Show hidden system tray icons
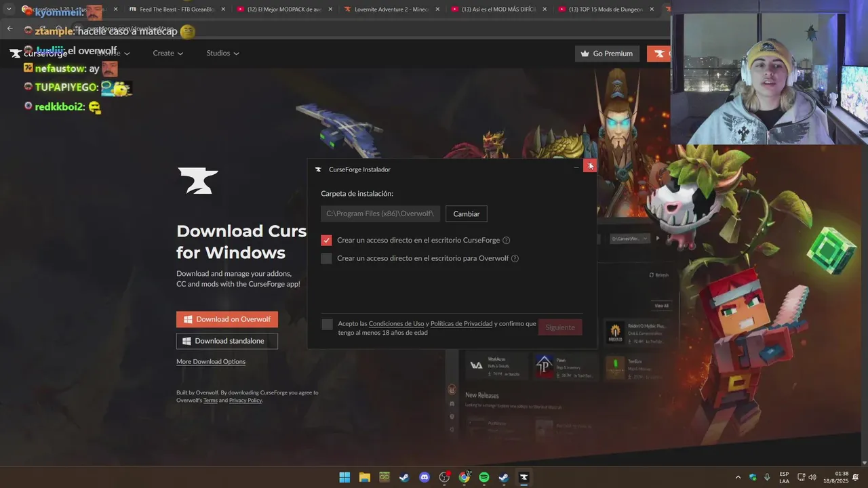 [738, 477]
